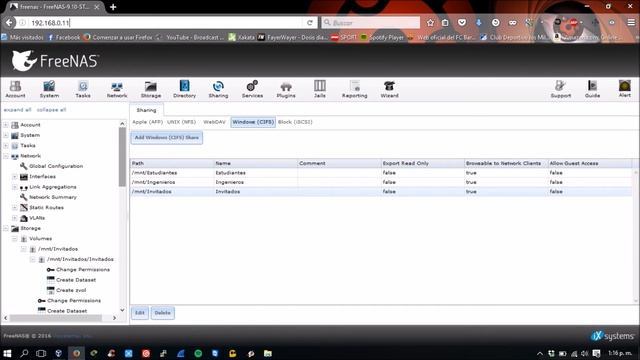Collapse the Network tree node
The height and width of the screenshot is (360, 640).
(6, 156)
